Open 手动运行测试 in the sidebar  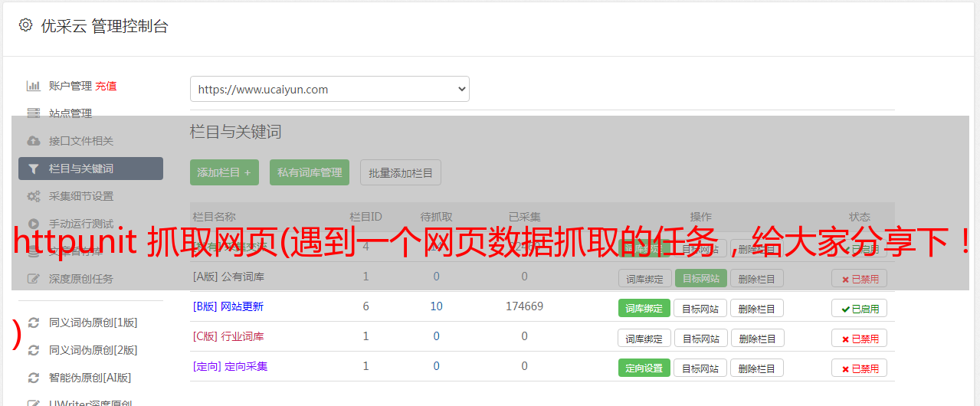coord(81,224)
